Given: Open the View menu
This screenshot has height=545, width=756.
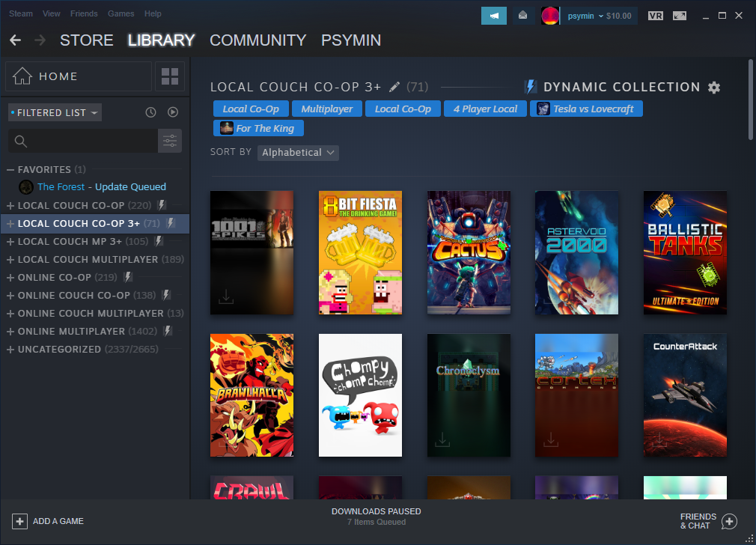Looking at the screenshot, I should point(51,13).
